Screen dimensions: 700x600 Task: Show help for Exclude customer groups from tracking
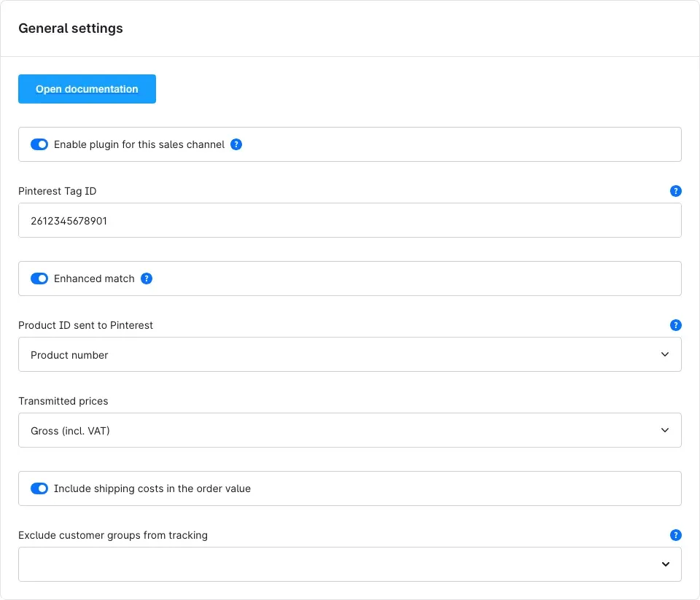675,535
